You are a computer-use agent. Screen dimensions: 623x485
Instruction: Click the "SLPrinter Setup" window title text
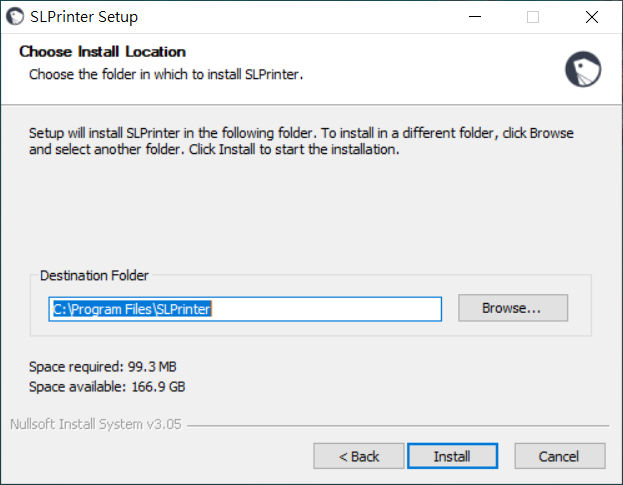(x=84, y=17)
